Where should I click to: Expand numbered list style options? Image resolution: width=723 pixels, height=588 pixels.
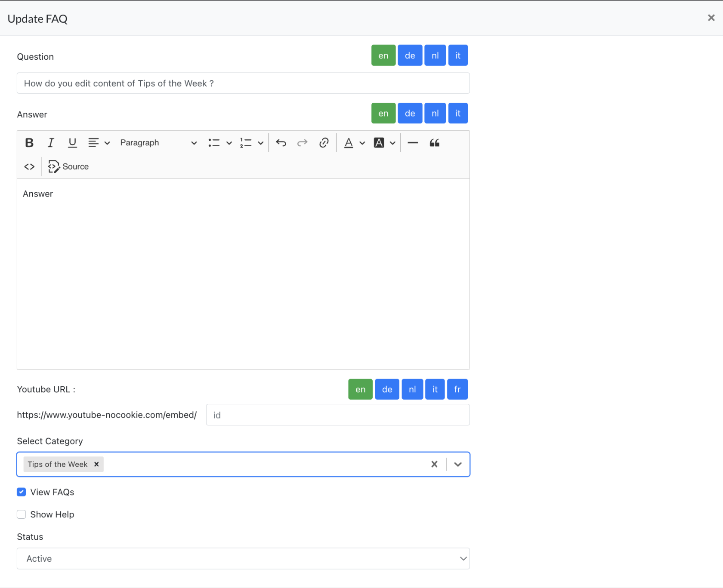click(x=260, y=143)
